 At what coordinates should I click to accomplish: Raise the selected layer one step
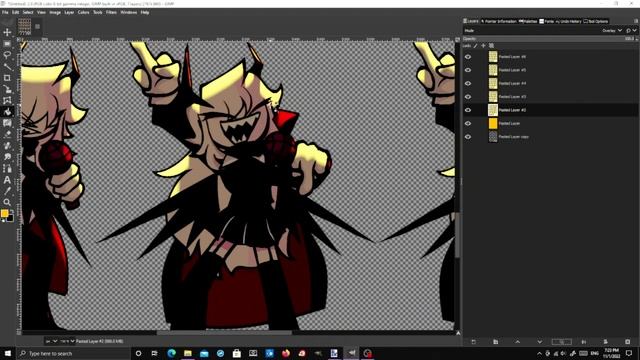pyautogui.click(x=518, y=342)
